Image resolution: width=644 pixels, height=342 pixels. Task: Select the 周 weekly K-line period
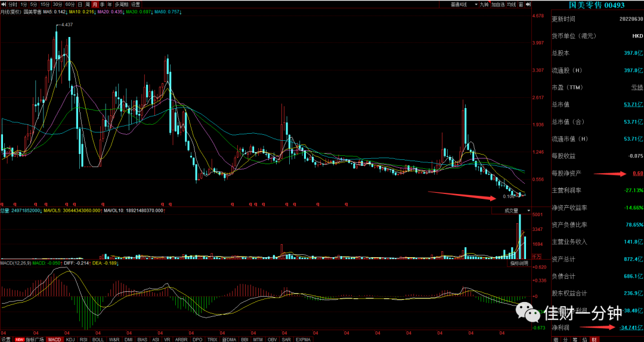[88, 4]
